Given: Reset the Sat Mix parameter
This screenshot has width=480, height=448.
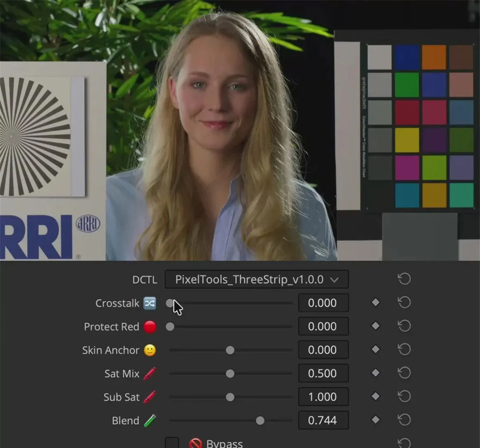Looking at the screenshot, I should coord(404,373).
